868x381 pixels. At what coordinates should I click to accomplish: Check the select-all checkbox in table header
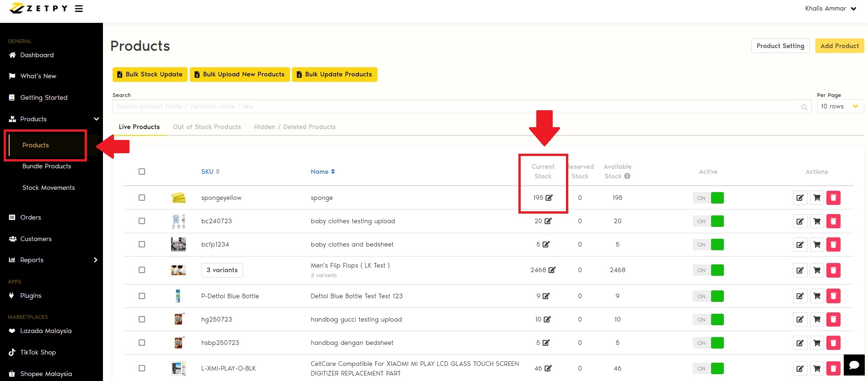pos(142,172)
